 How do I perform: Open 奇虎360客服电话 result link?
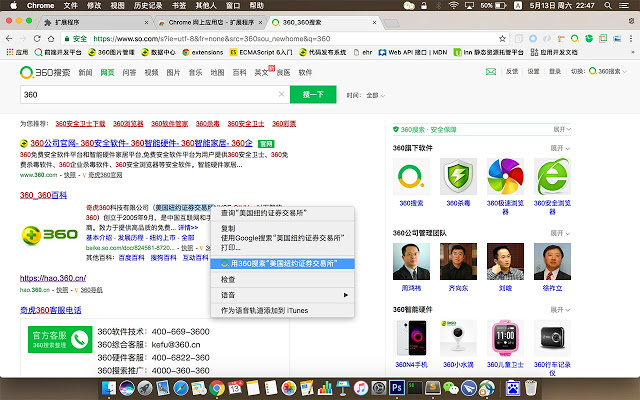(x=51, y=310)
